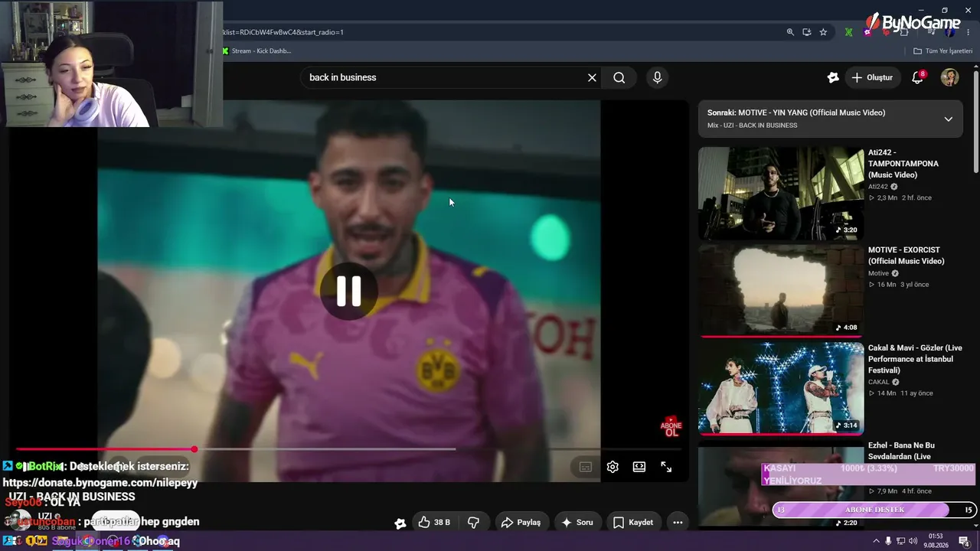Open the Chrome three-dot menu

tap(968, 32)
